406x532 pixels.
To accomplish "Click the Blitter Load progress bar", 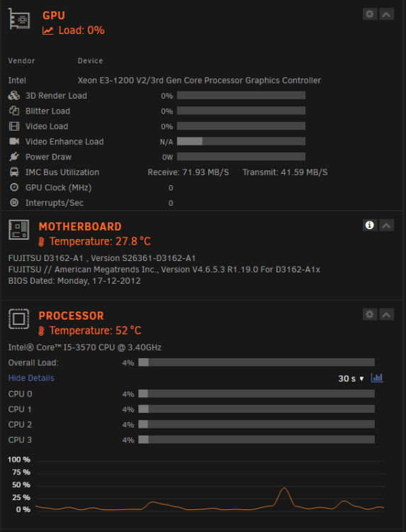I will point(241,111).
